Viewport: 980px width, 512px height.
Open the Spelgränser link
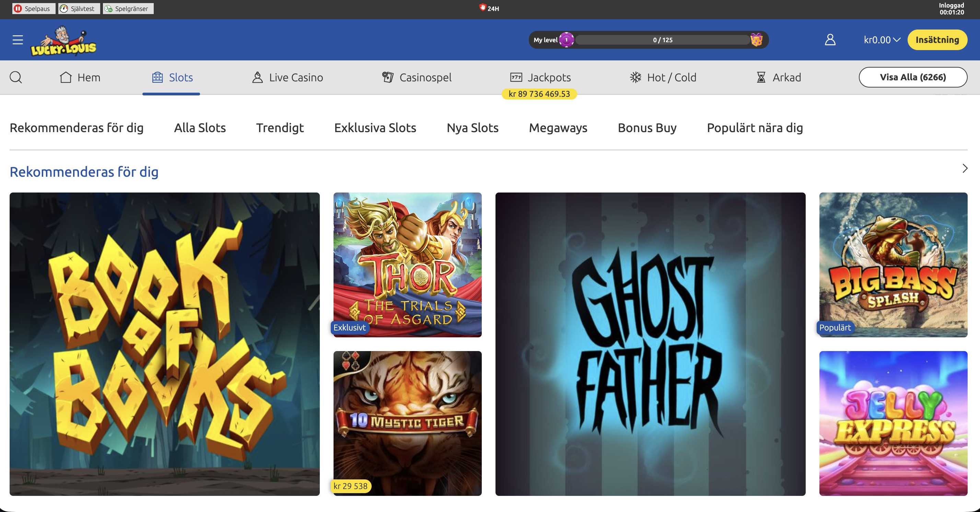coord(128,8)
